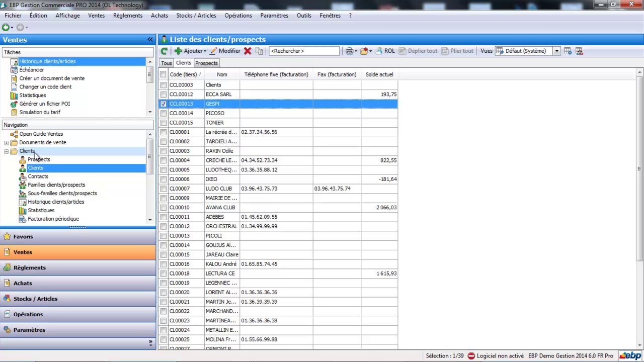Open the Échéancier task
644x362 pixels.
pos(32,70)
